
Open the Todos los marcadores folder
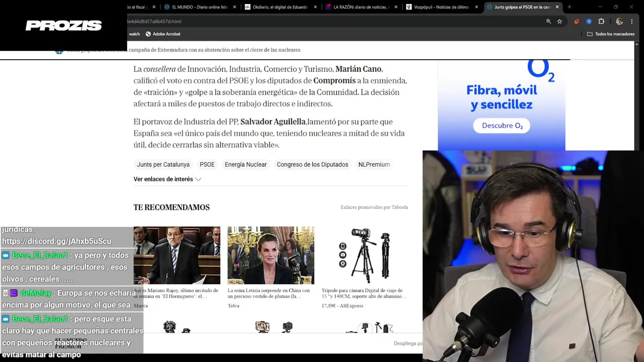coord(611,34)
